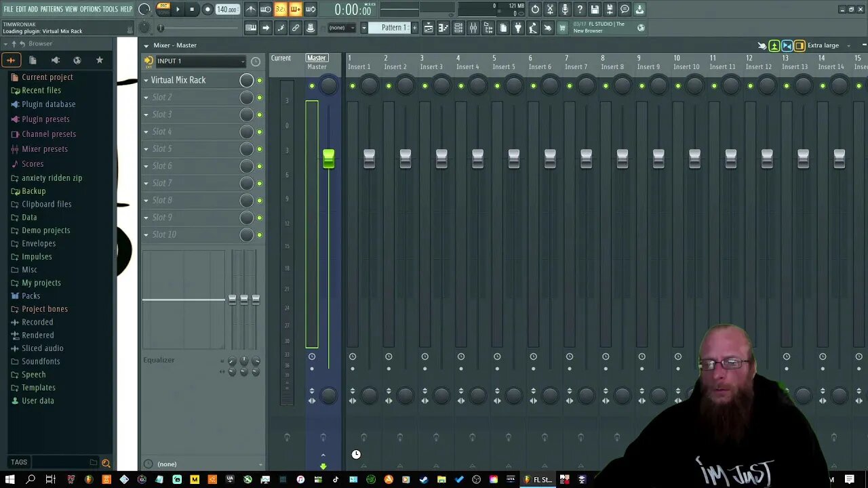Click the Master pan knob
This screenshot has height=488, width=868.
[x=328, y=86]
